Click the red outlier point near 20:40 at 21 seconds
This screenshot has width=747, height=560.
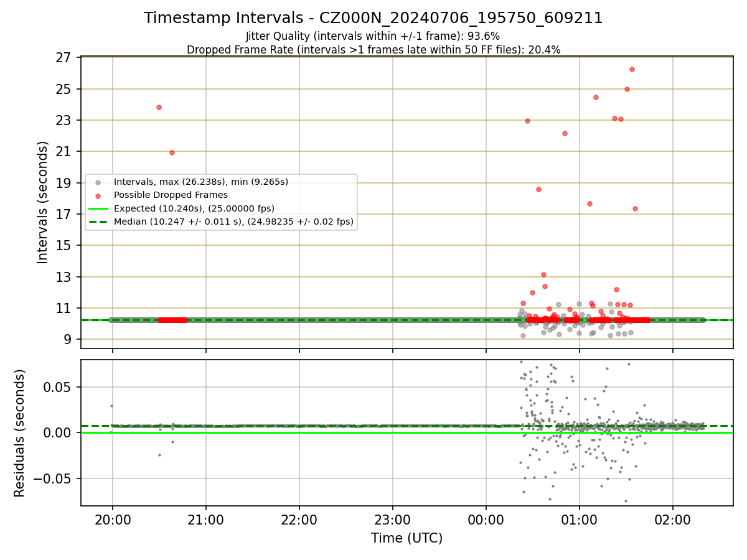(x=172, y=152)
